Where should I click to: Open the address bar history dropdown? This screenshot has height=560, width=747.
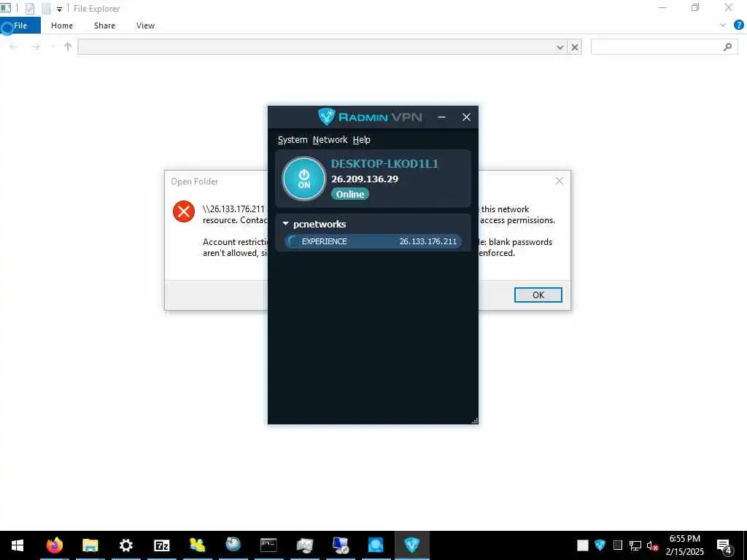coord(560,47)
